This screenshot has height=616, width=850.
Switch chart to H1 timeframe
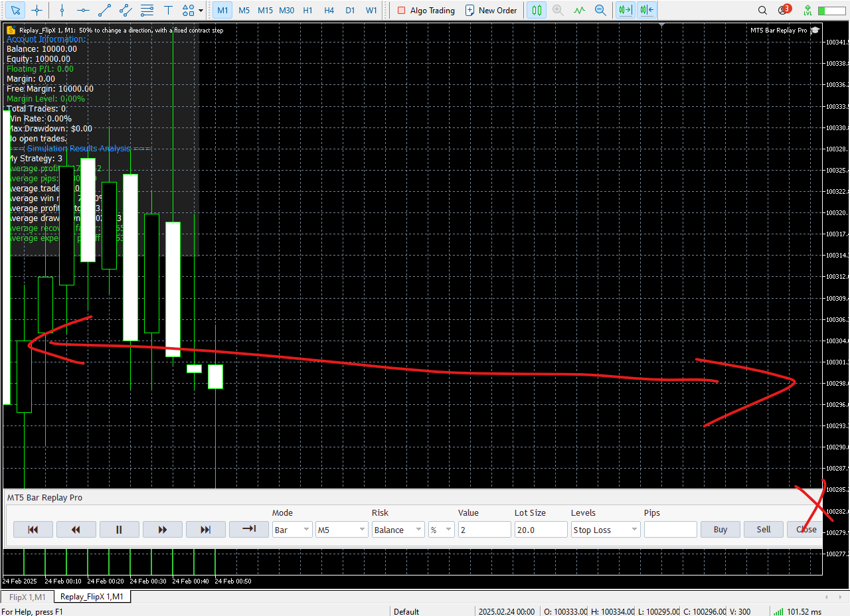click(307, 10)
